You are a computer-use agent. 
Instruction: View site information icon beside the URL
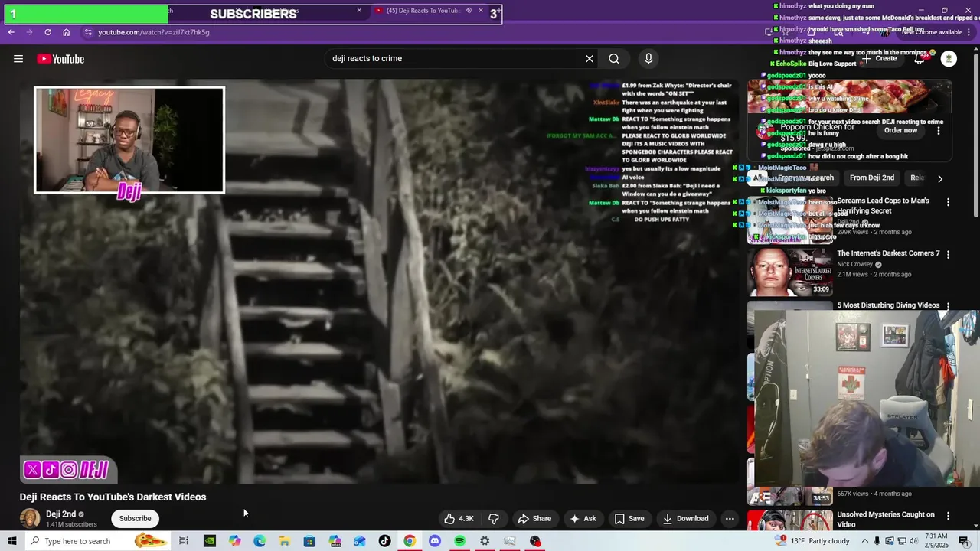pyautogui.click(x=88, y=32)
